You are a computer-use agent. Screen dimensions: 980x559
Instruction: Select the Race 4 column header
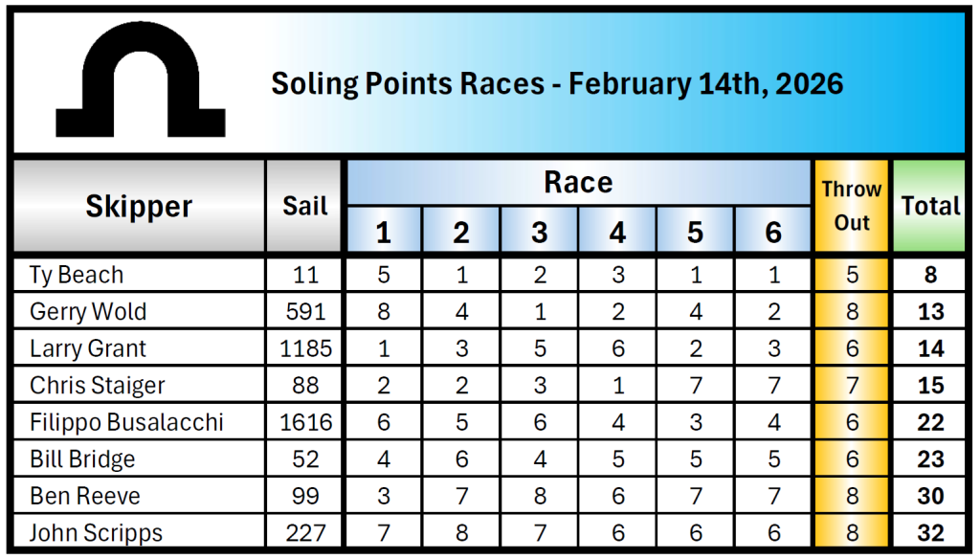click(x=617, y=232)
